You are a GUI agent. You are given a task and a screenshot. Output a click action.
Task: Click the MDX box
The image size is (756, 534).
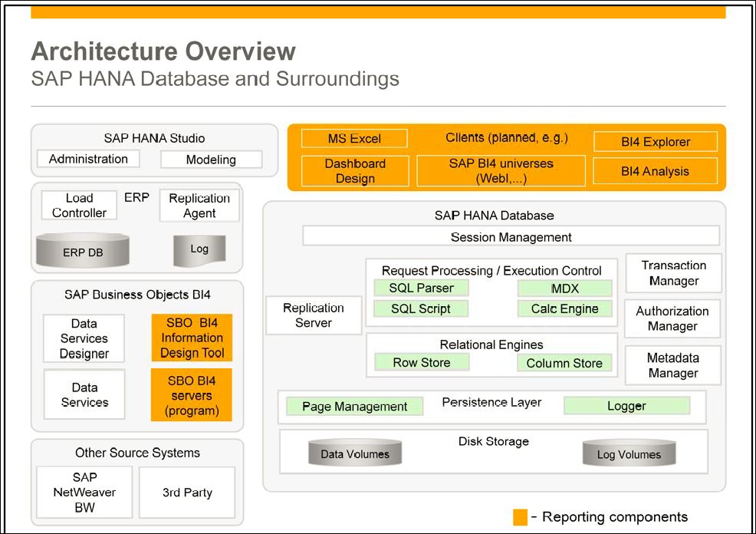coord(564,288)
